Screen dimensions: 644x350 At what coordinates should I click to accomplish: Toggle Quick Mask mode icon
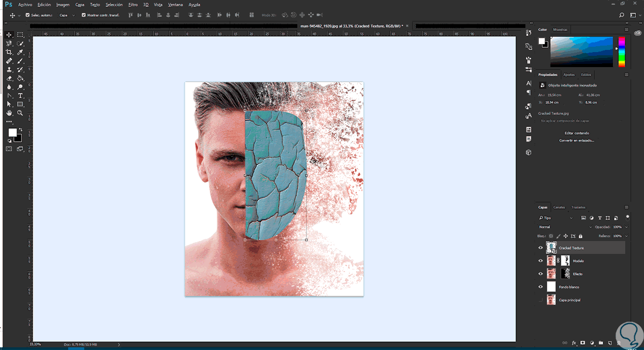tap(9, 149)
